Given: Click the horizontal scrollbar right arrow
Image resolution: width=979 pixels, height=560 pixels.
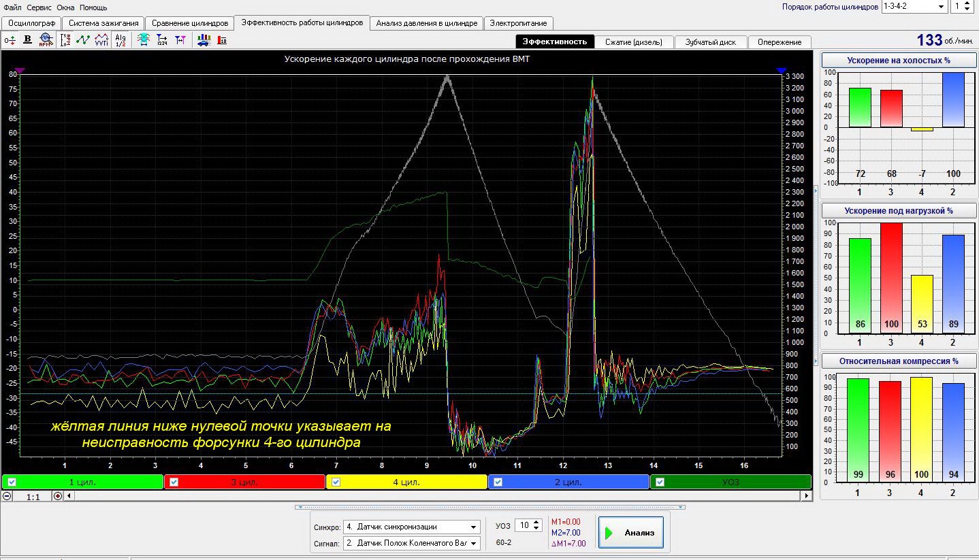Looking at the screenshot, I should click(x=807, y=496).
